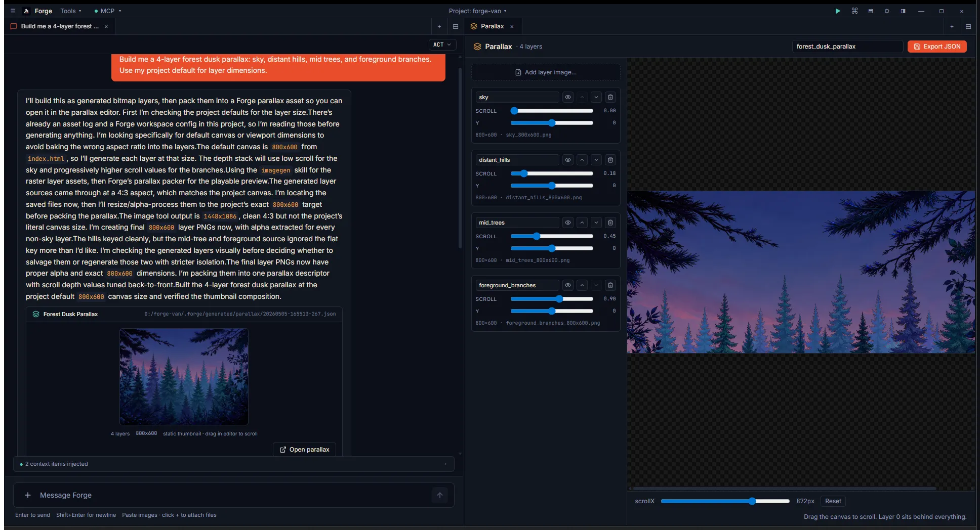Image resolution: width=980 pixels, height=530 pixels.
Task: Delete the foreground_branches layer
Action: (610, 285)
